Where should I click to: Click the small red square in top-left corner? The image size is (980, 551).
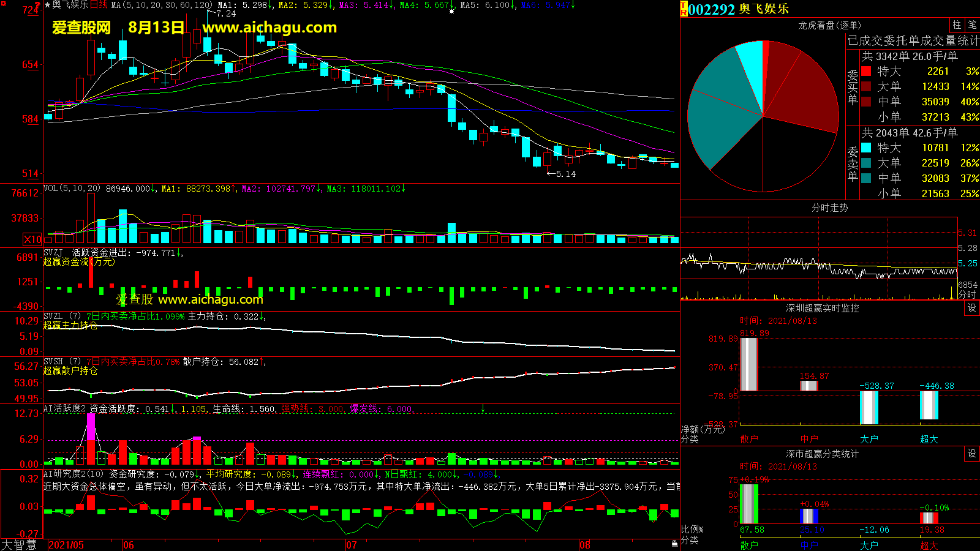(4, 4)
